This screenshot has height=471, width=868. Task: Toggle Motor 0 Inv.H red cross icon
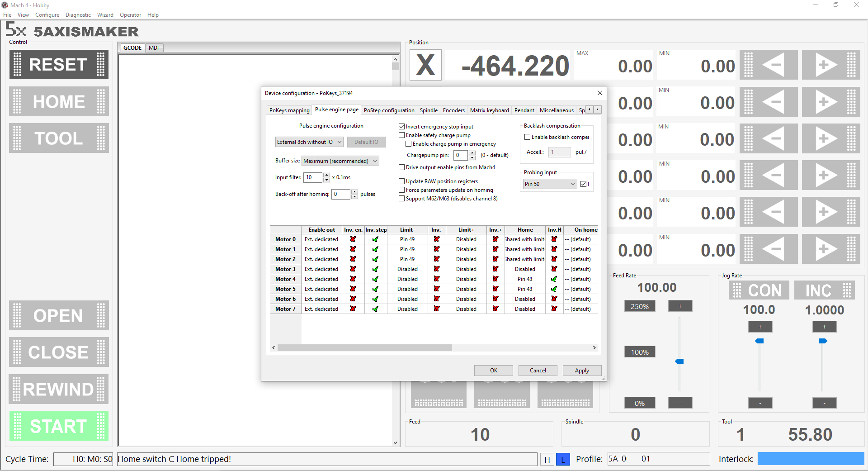554,239
